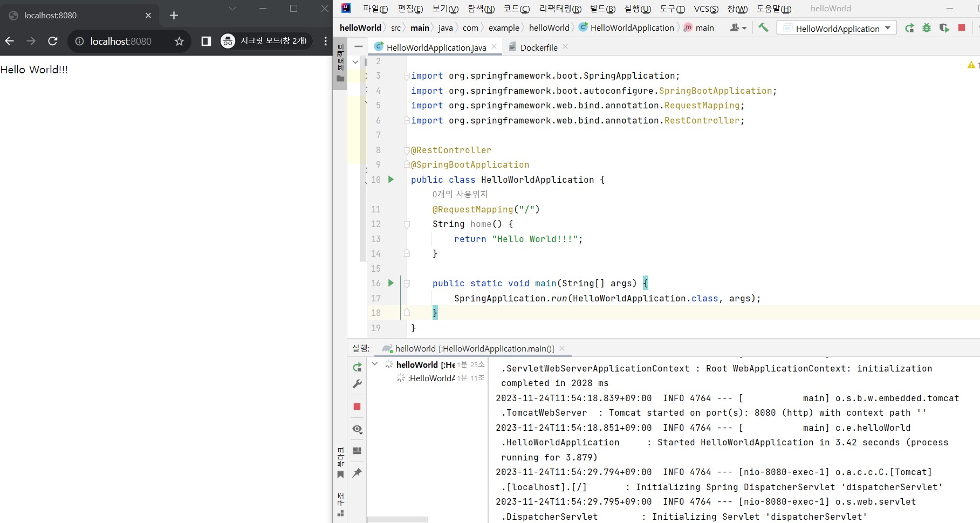Open the 리팩터링(R) menu

click(x=560, y=9)
